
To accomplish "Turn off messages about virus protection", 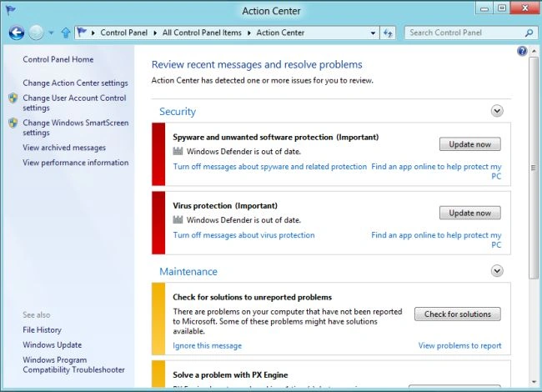I will tap(243, 235).
